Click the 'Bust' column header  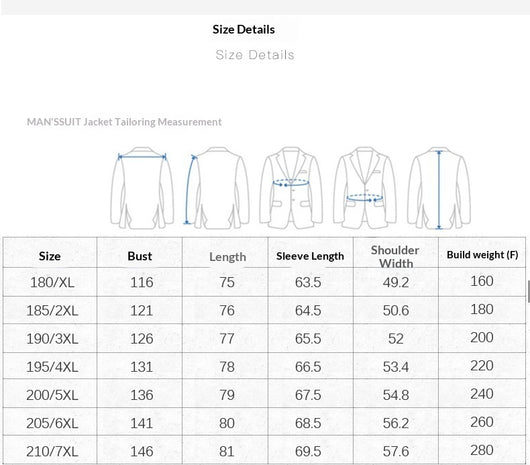(140, 256)
